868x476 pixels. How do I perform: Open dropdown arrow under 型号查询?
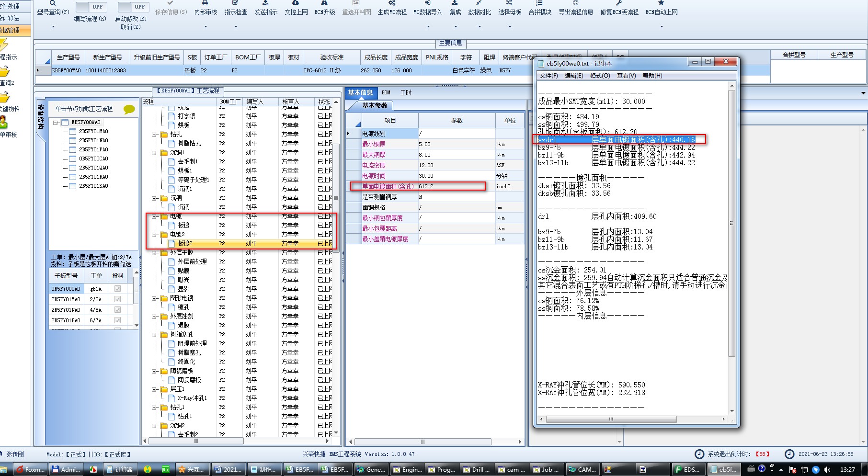(x=53, y=26)
